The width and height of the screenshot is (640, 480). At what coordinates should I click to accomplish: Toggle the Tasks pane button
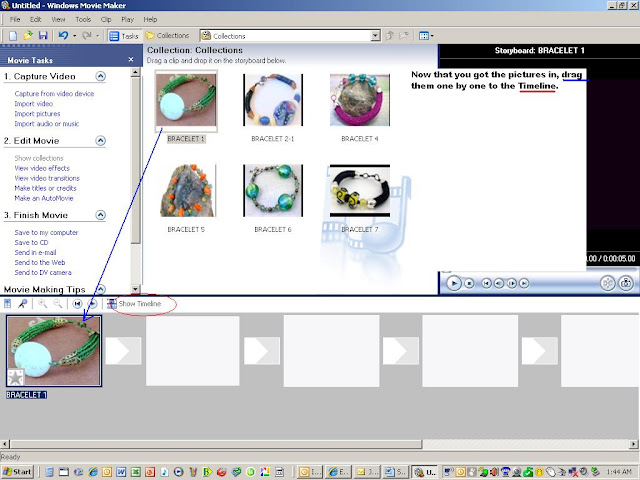click(124, 36)
